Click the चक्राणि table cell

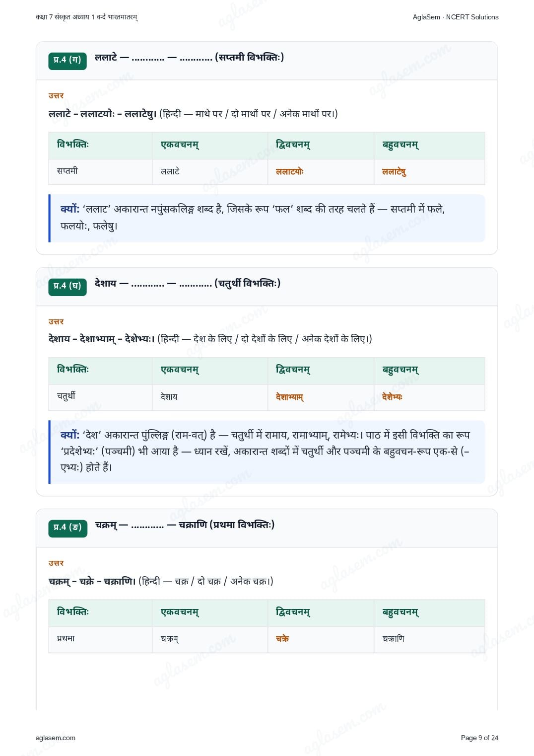tap(429, 639)
